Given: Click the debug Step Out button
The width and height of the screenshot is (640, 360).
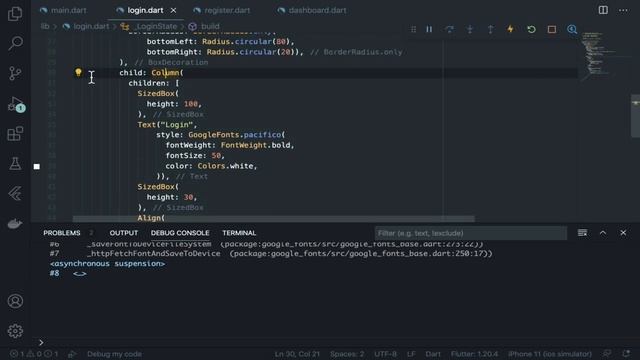Looking at the screenshot, I should pyautogui.click(x=490, y=29).
